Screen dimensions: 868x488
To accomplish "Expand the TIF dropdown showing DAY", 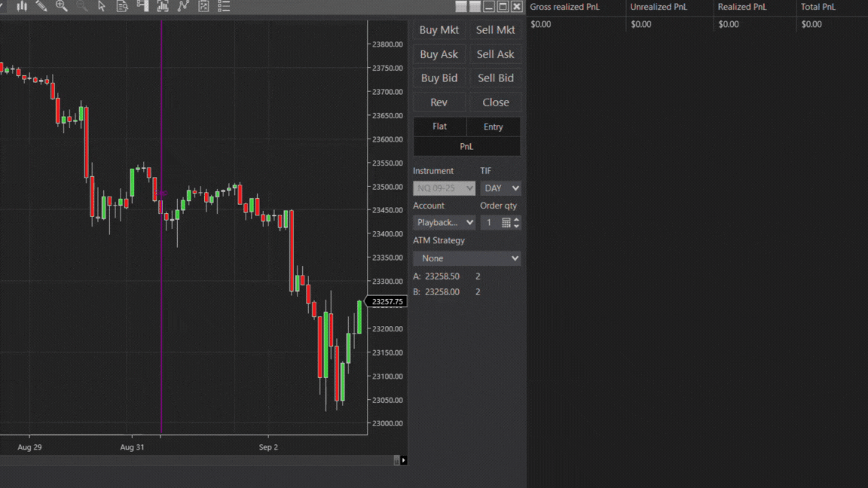I will 501,188.
